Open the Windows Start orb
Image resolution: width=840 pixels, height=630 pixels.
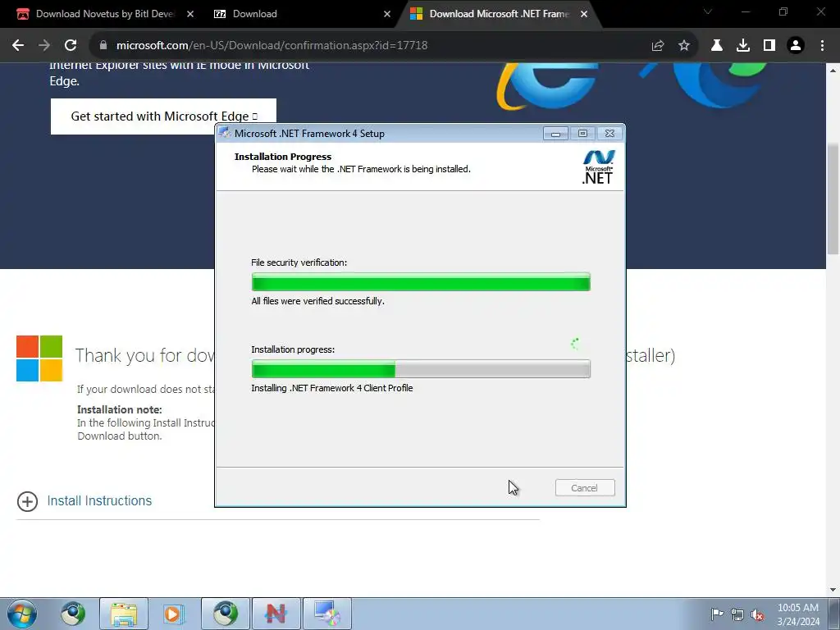[22, 614]
